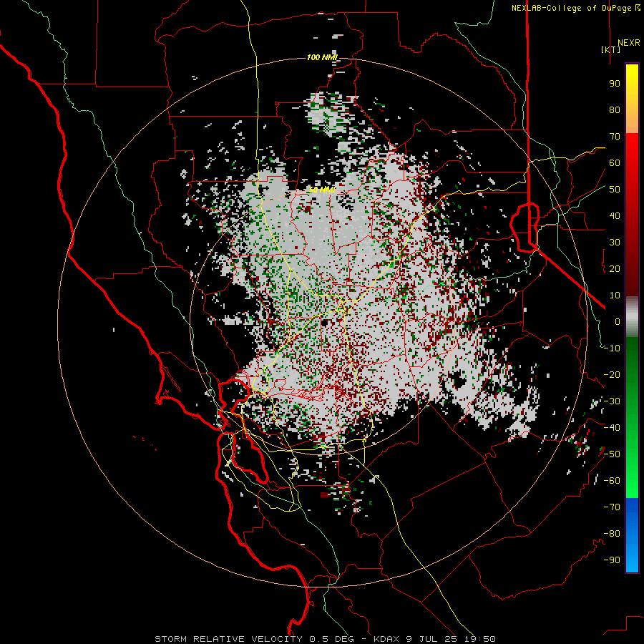Viewport: 644px width, 644px height.
Task: Click the 100 NMI range ring label
Action: [322, 57]
